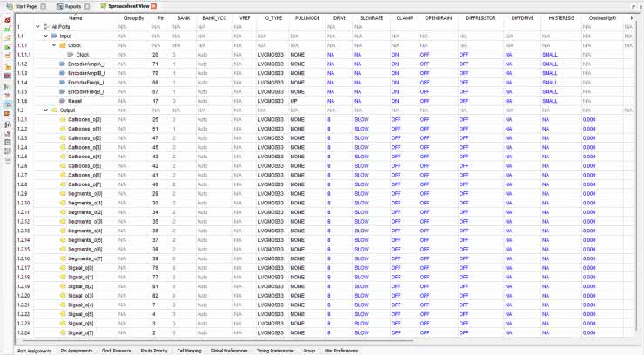Click the PULLMODE column header

coord(306,17)
